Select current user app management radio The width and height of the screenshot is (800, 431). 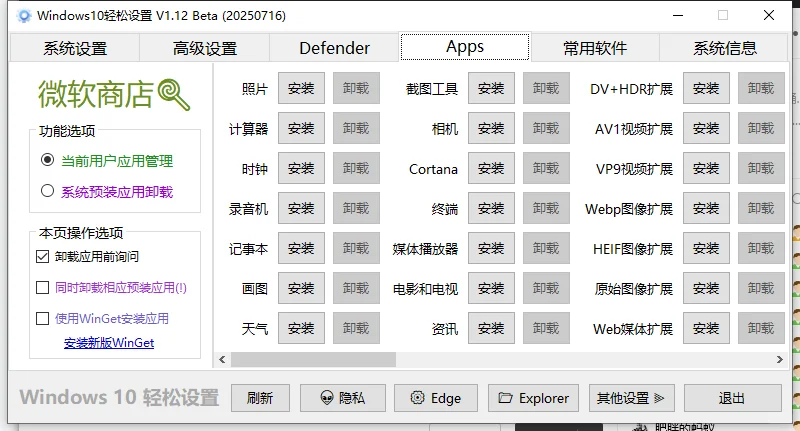(47, 160)
